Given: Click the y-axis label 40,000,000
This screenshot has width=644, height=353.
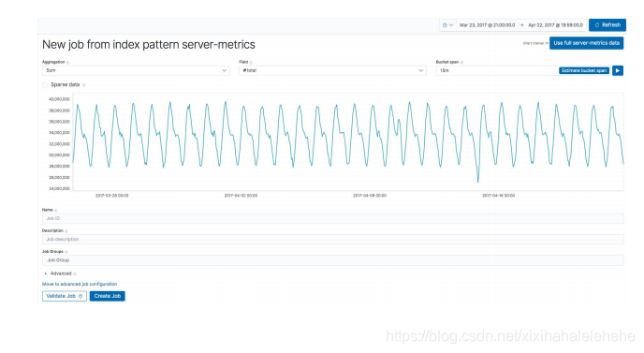Looking at the screenshot, I should tap(59, 99).
